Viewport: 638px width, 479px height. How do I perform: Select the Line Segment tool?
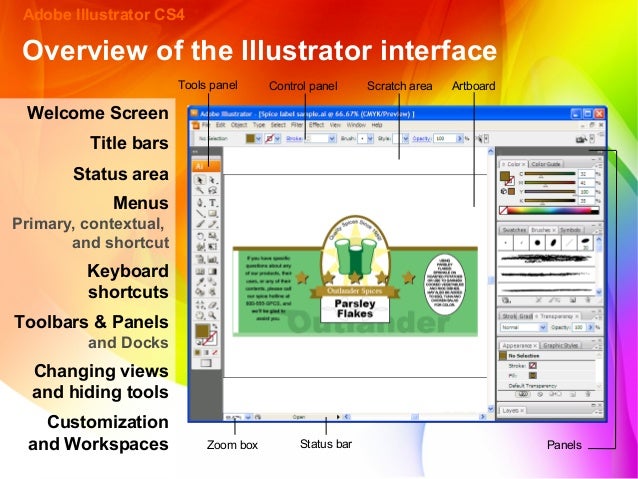pos(200,213)
